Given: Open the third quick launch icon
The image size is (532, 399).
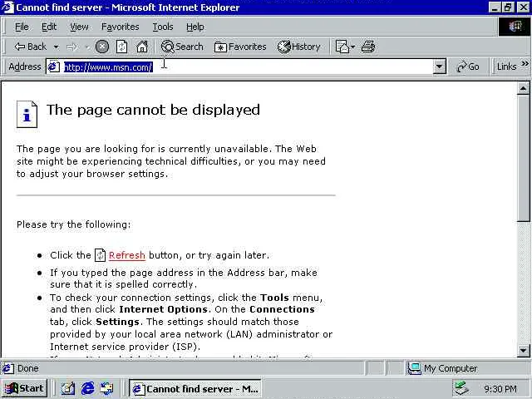Looking at the screenshot, I should coord(107,388).
